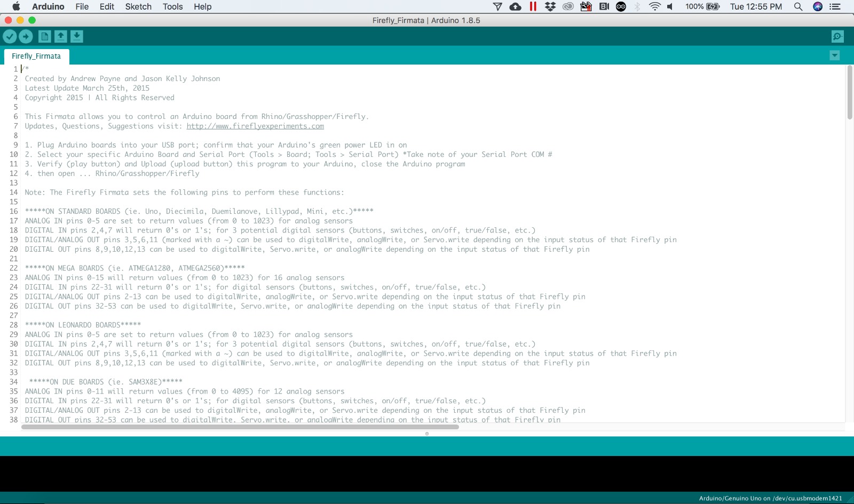The image size is (854, 504).
Task: Save the sketch using the down-arrow toolbar icon
Action: point(77,36)
